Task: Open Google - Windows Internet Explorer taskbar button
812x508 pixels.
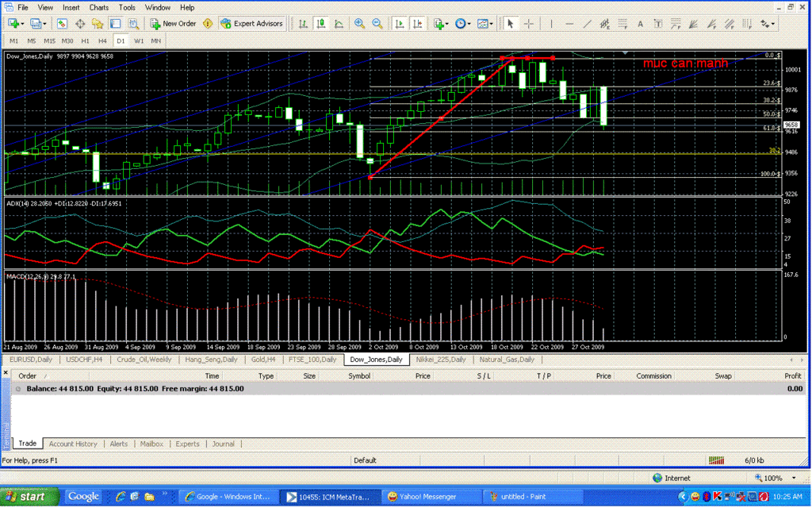Action: (228, 497)
